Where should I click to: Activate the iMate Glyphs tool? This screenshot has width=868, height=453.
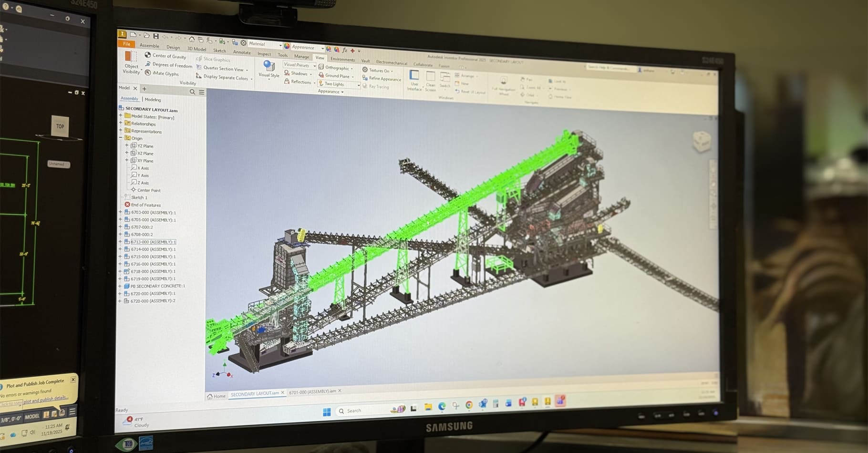147,74
